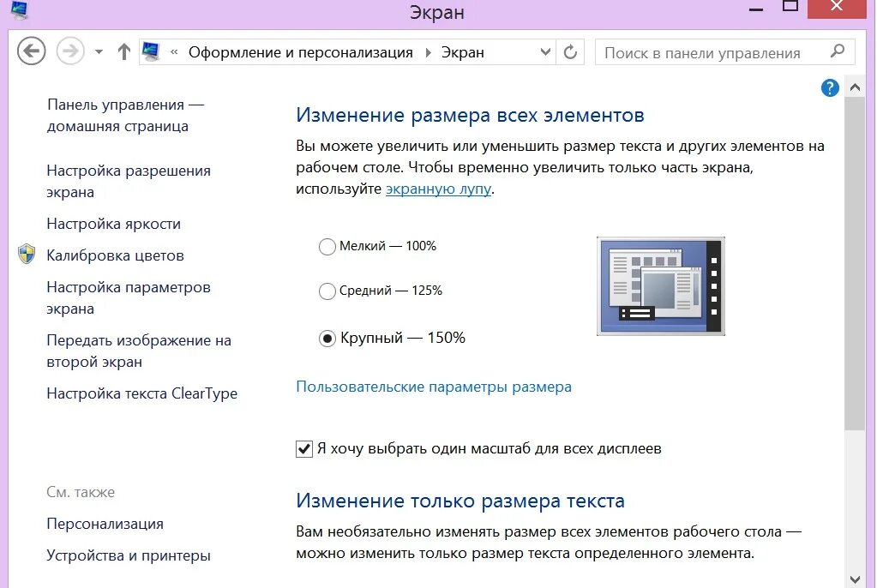Click the « breadcrumb overflow chevron
The height and width of the screenshot is (588, 877).
click(174, 52)
